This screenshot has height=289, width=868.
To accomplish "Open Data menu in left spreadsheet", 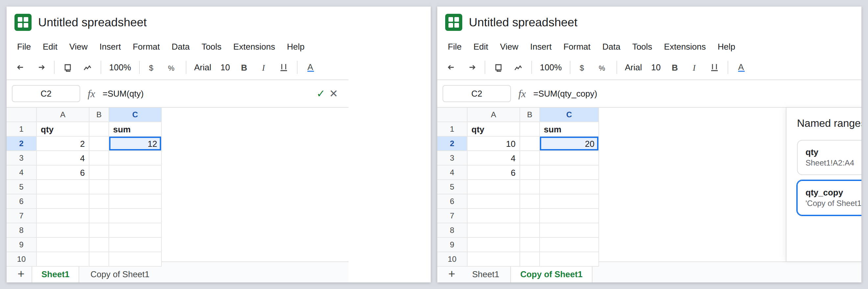I will pyautogui.click(x=180, y=47).
